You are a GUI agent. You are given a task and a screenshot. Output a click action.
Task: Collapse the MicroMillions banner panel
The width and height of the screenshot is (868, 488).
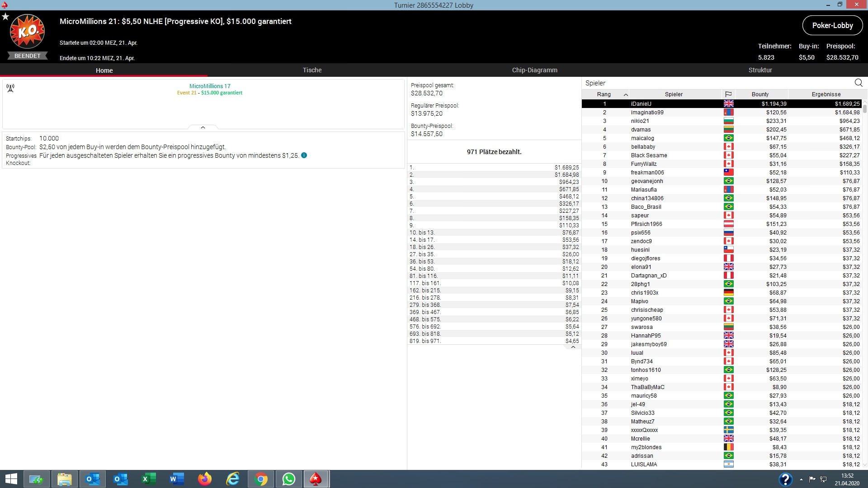tap(203, 127)
